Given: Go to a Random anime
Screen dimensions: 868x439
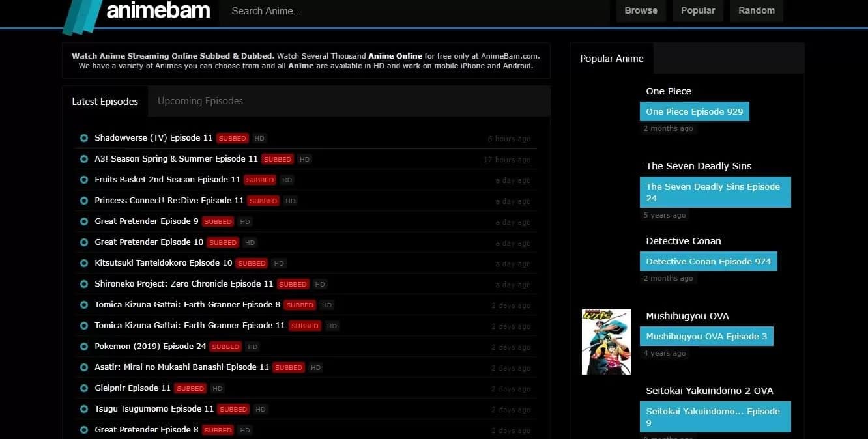Looking at the screenshot, I should pyautogui.click(x=757, y=10).
